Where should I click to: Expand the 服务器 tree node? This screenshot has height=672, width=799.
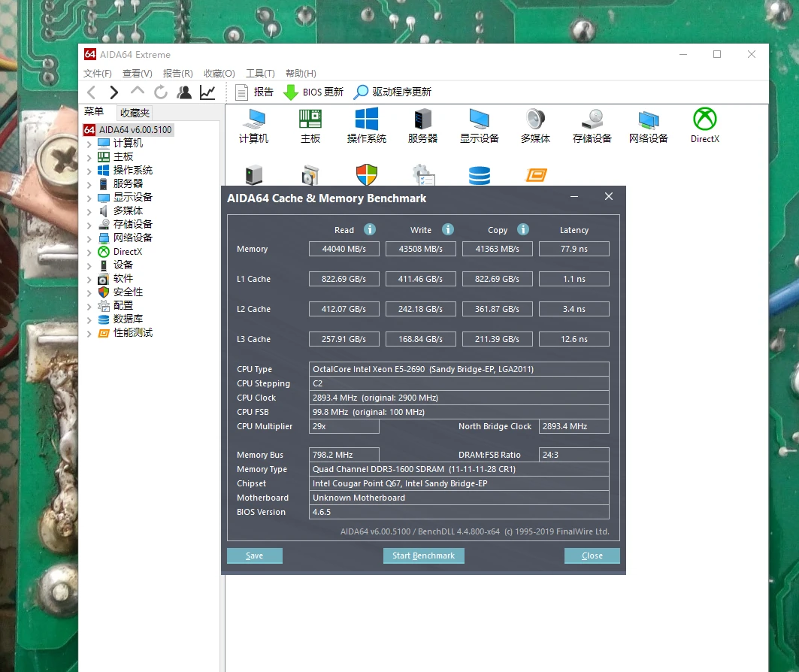tap(89, 184)
